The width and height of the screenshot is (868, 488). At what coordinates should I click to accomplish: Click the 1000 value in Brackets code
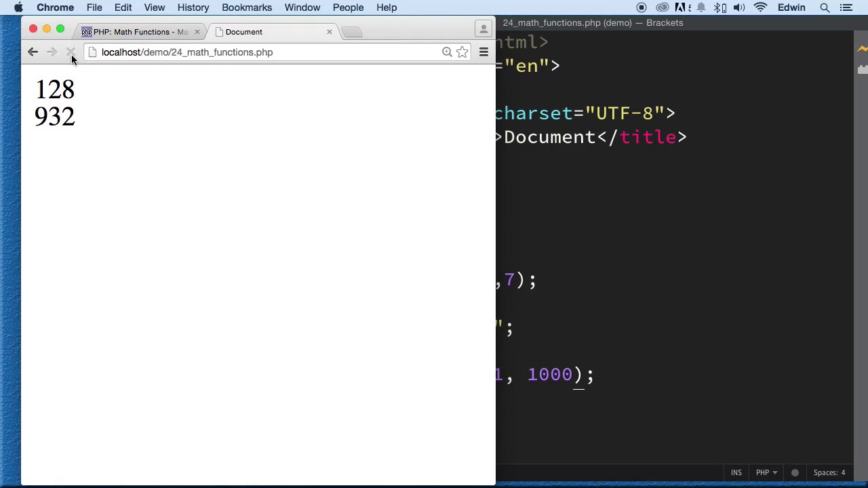[x=550, y=374]
